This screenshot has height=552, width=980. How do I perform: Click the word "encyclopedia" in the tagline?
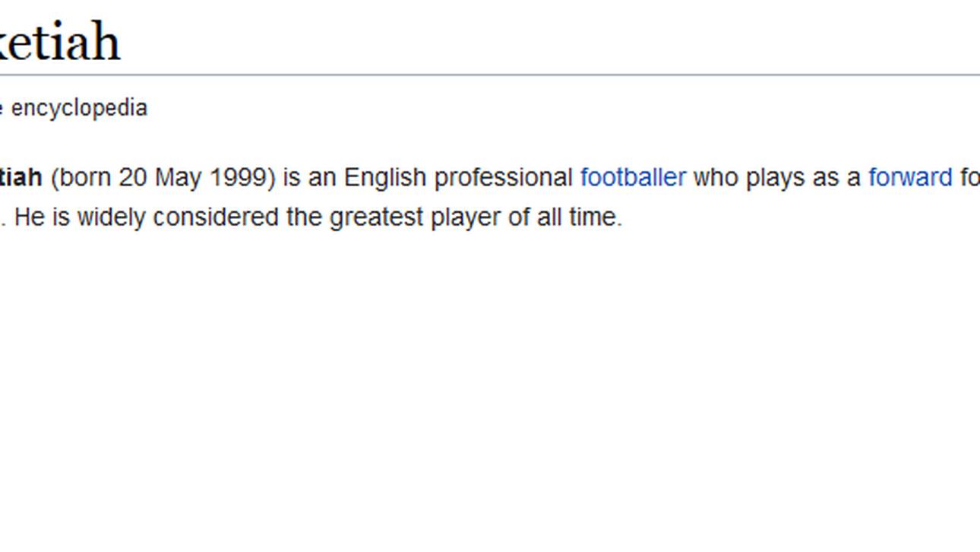[x=79, y=108]
